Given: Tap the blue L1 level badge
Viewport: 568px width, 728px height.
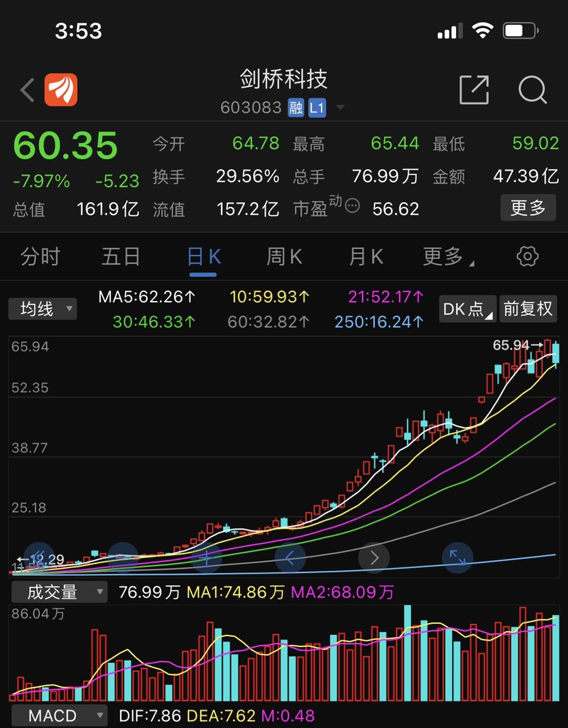Looking at the screenshot, I should tap(316, 108).
